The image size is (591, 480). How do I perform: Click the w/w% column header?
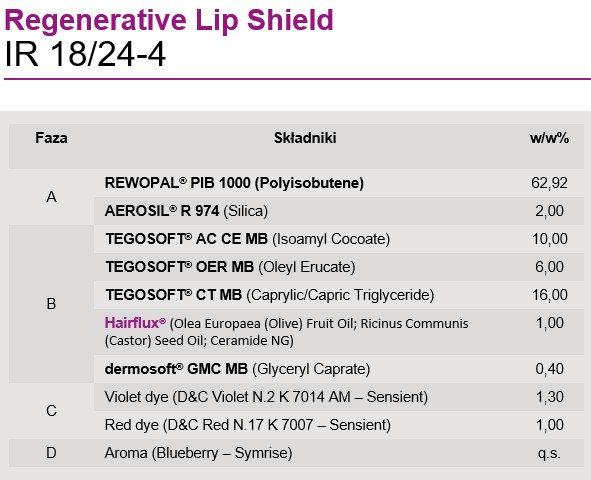point(549,138)
